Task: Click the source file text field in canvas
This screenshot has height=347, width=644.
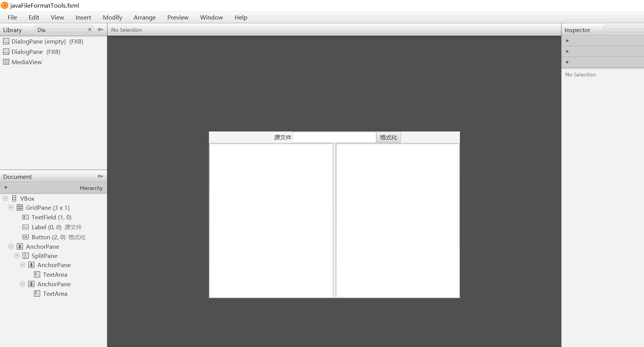Action: click(x=334, y=138)
